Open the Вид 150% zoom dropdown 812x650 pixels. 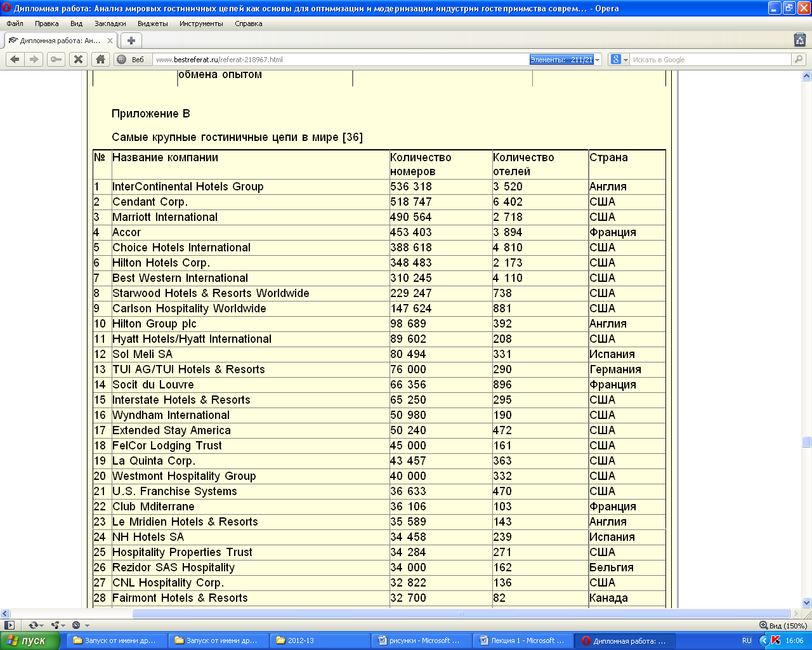tap(783, 625)
